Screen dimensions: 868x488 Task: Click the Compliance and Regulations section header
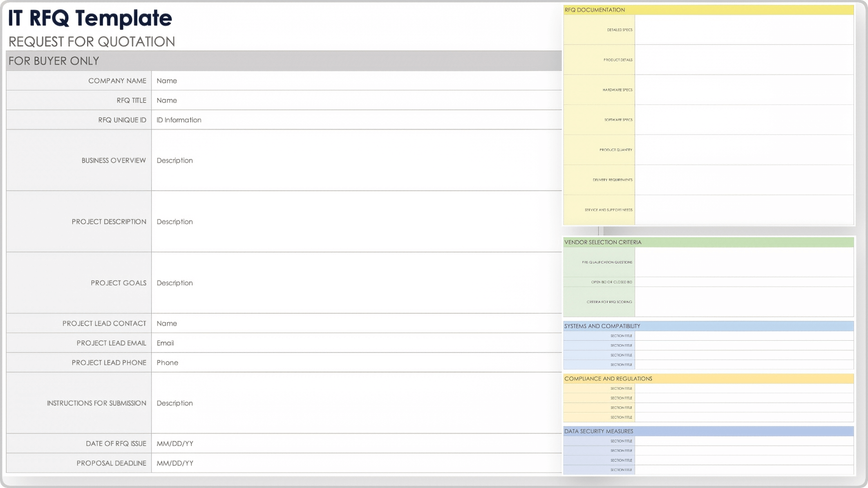(x=708, y=379)
